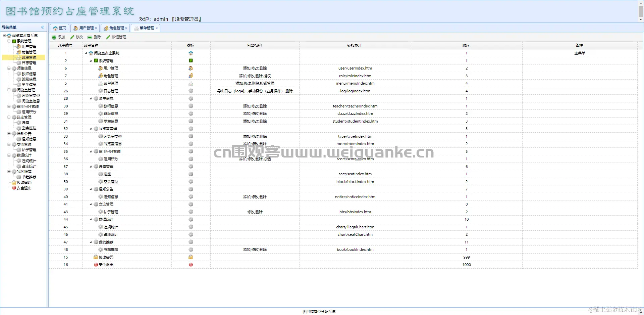This screenshot has height=315, width=644.
Task: Open 违规统计 in the sidebar
Action: click(29, 161)
